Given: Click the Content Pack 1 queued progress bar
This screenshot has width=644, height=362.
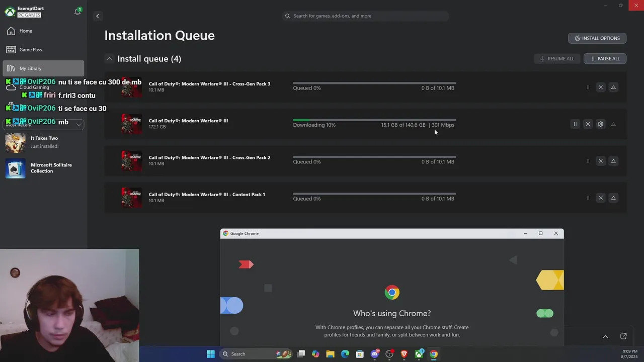Looking at the screenshot, I should [374, 194].
